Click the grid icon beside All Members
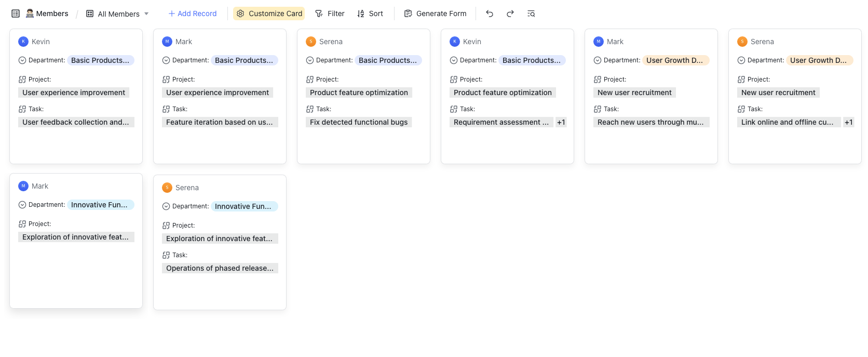This screenshot has width=868, height=357. (90, 14)
